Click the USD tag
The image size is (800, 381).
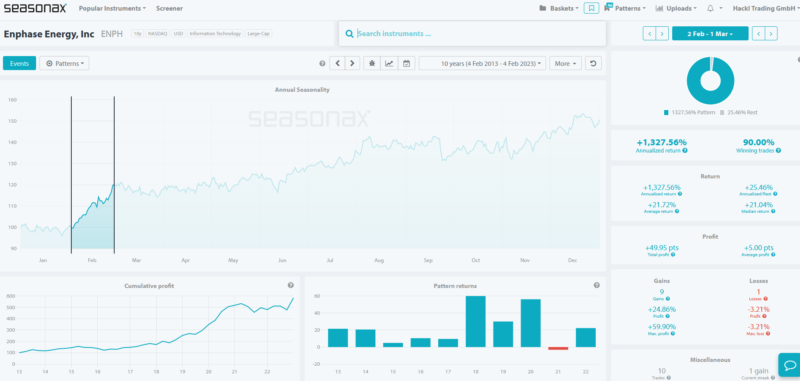[x=178, y=34]
